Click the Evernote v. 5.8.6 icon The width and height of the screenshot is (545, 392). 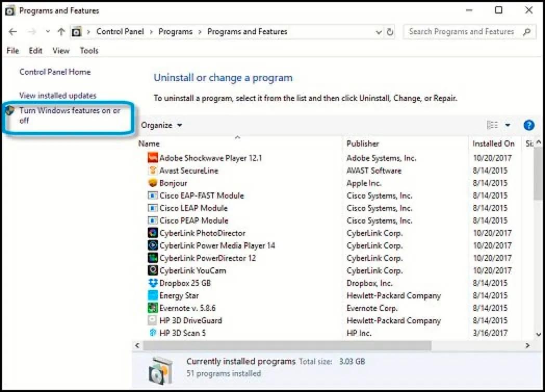pyautogui.click(x=152, y=308)
